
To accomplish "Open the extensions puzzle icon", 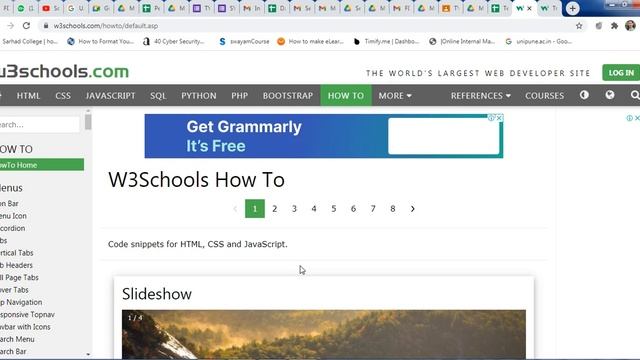I will [614, 26].
